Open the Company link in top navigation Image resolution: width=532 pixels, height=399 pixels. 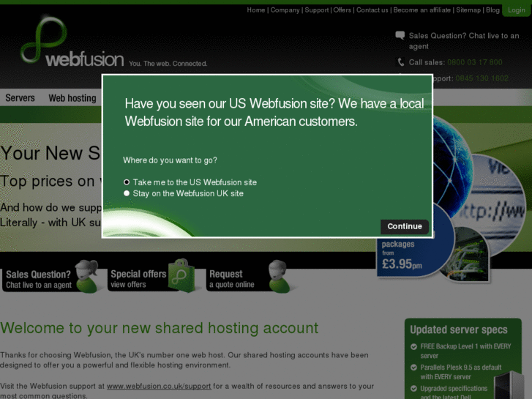(x=285, y=10)
